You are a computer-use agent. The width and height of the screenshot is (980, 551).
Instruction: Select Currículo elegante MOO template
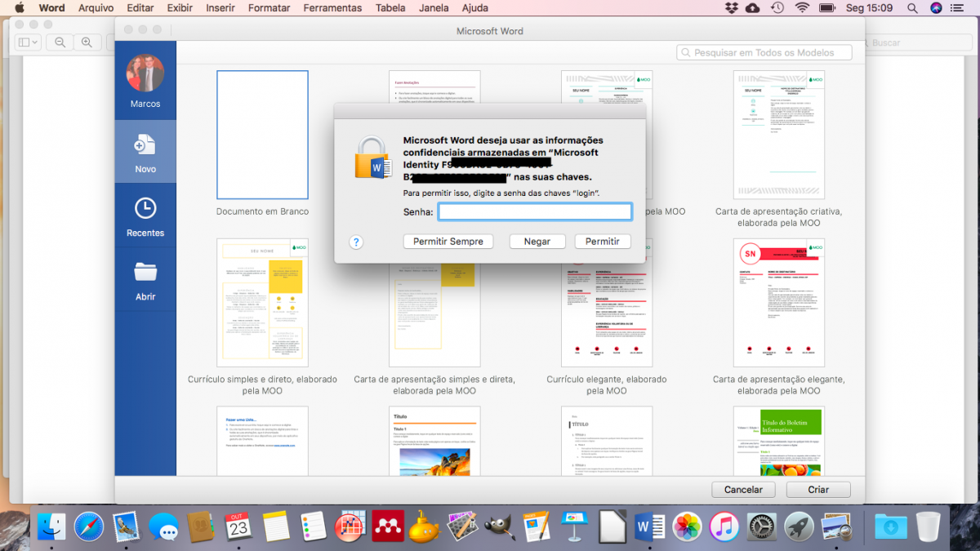607,302
